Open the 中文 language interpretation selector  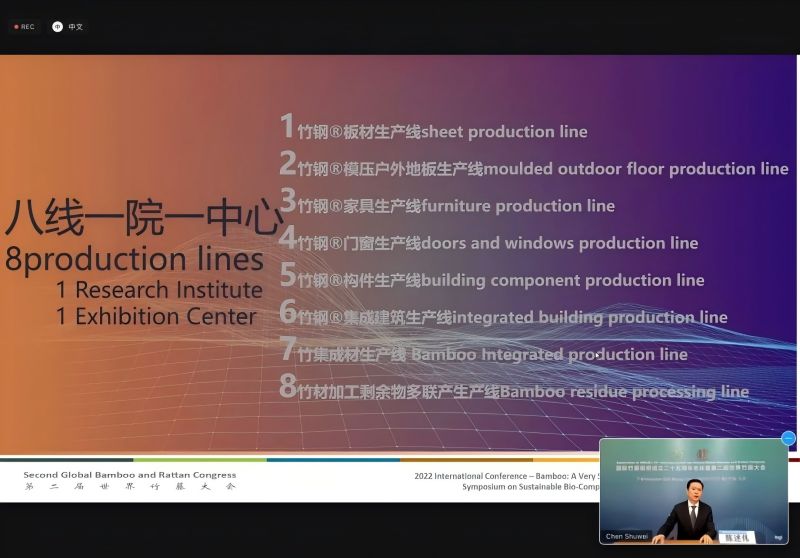coord(67,27)
